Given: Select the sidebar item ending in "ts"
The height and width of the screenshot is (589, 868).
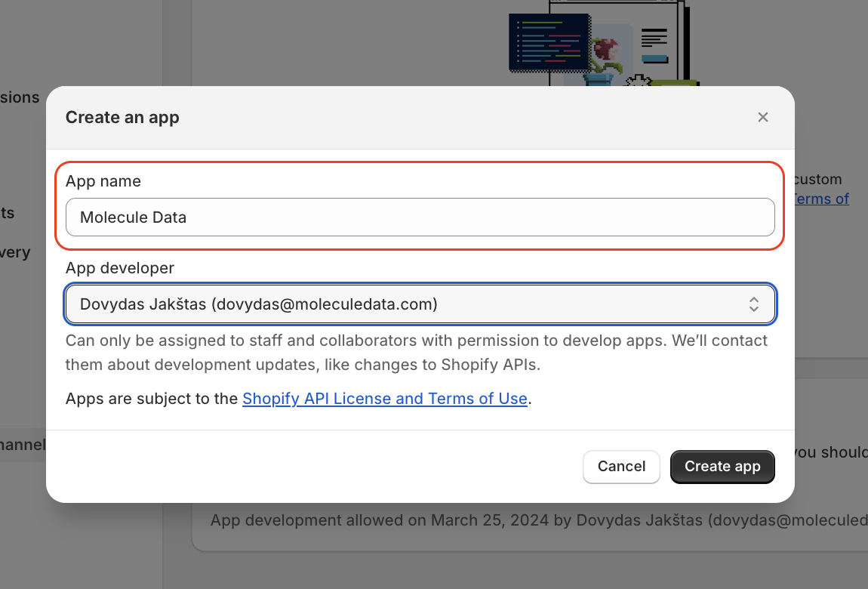Looking at the screenshot, I should pos(8,213).
